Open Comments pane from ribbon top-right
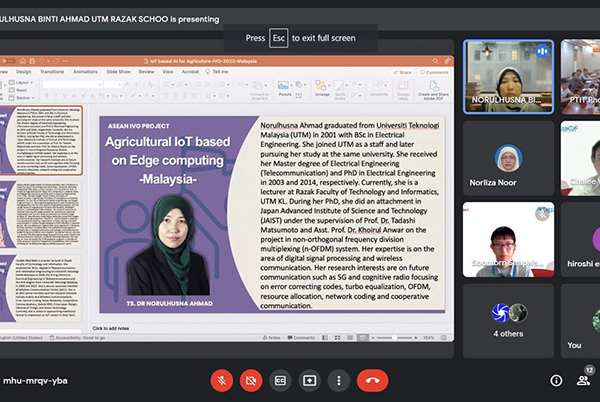Image resolution: width=600 pixels, height=402 pixels. pyautogui.click(x=435, y=72)
